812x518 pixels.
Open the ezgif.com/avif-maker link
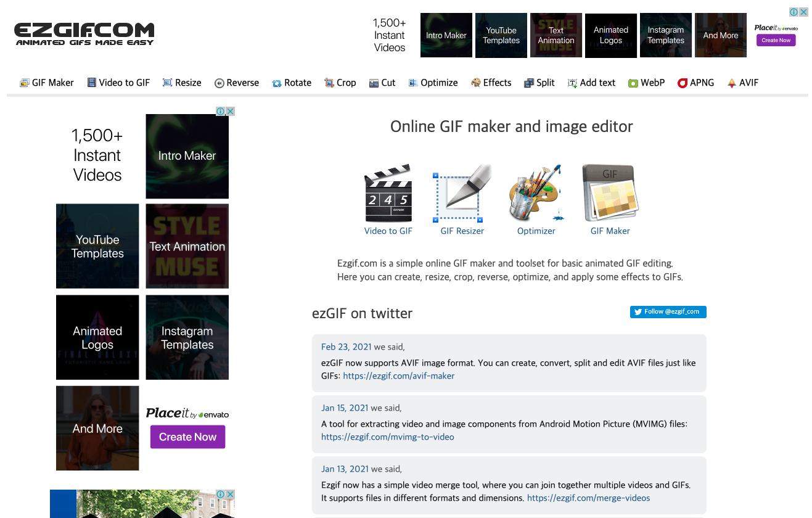(399, 376)
